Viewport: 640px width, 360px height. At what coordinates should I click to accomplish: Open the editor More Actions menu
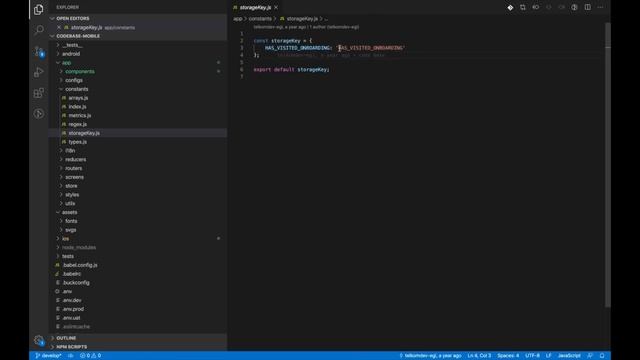click(x=600, y=7)
